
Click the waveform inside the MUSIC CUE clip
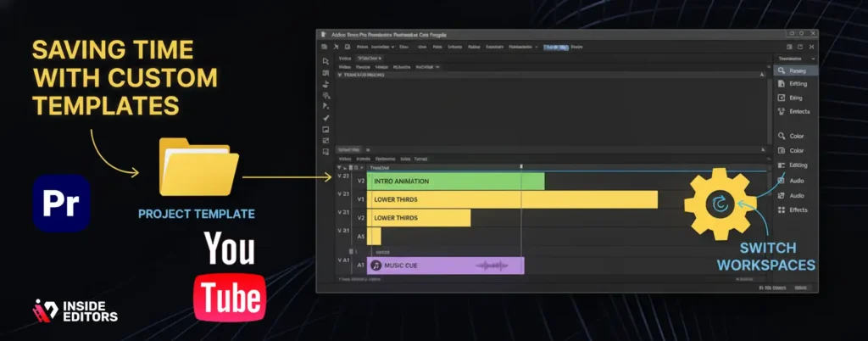pyautogui.click(x=492, y=266)
